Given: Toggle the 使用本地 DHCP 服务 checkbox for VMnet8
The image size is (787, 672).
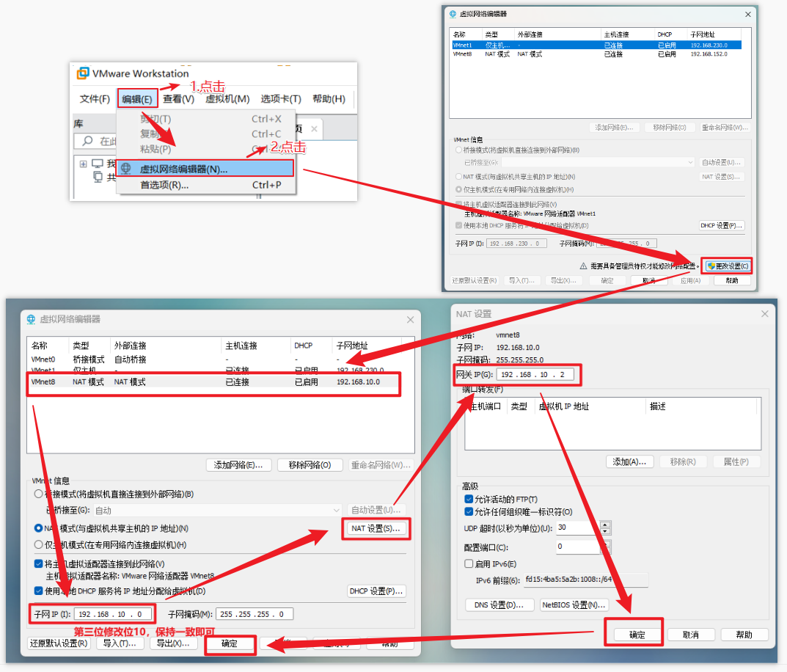Looking at the screenshot, I should (38, 591).
